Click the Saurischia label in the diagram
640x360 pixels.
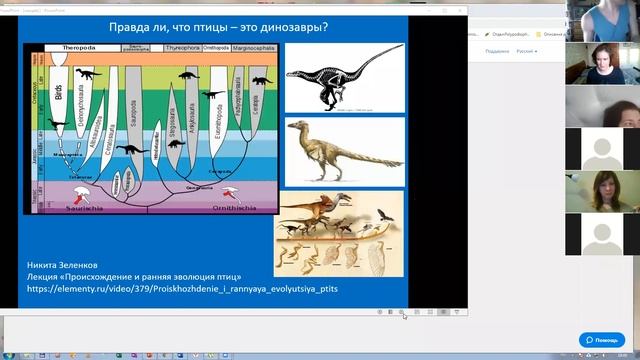click(x=84, y=208)
